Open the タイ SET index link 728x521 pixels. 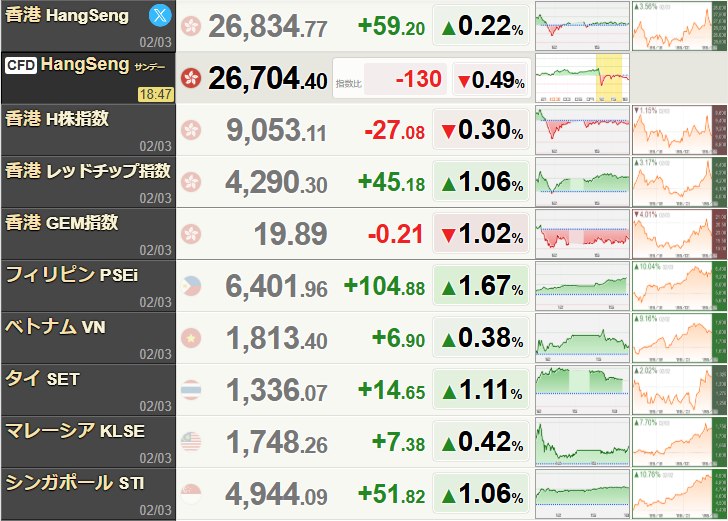pyautogui.click(x=42, y=379)
